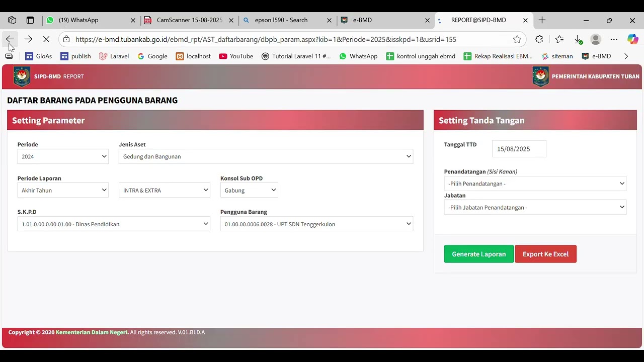Screen dimensions: 644x362
Task: View site information lock icon in address bar
Action: click(x=66, y=39)
